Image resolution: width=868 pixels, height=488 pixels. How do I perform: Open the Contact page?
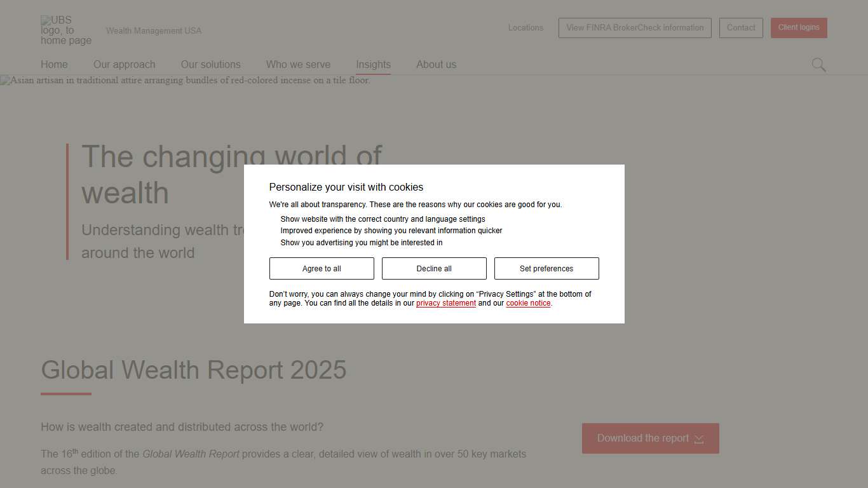[x=741, y=27]
